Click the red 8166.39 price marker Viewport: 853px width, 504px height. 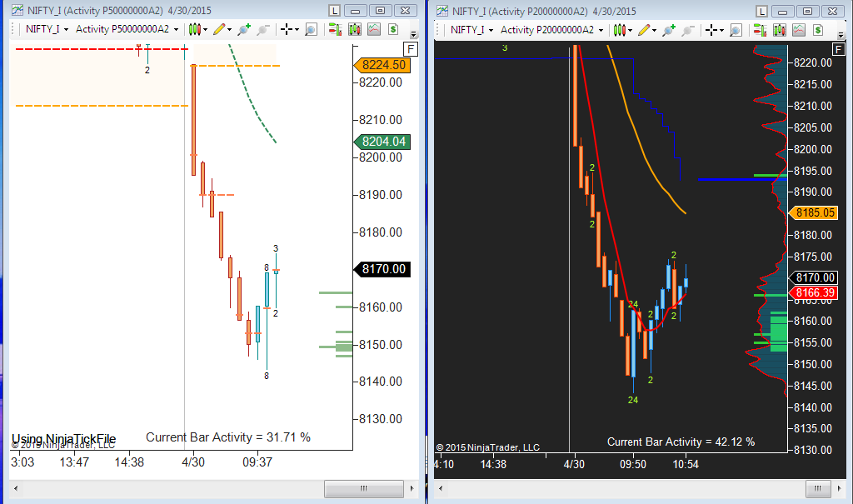click(x=813, y=293)
